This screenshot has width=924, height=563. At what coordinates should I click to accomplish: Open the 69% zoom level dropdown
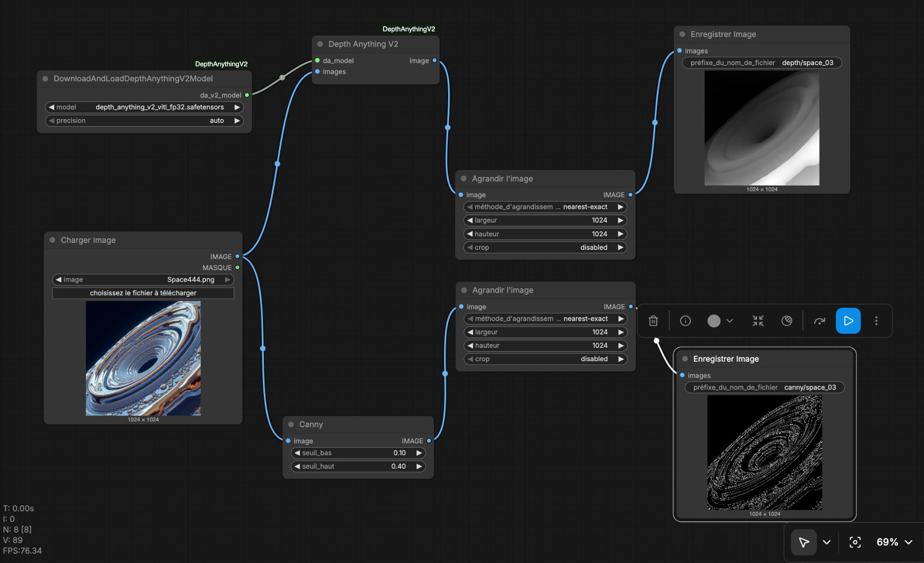tap(894, 542)
